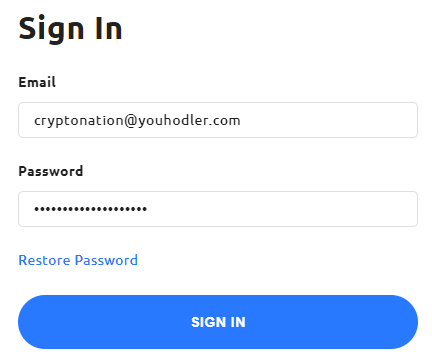Image resolution: width=432 pixels, height=362 pixels.
Task: Click the rounded edge of SIGN IN button
Action: (x=28, y=322)
